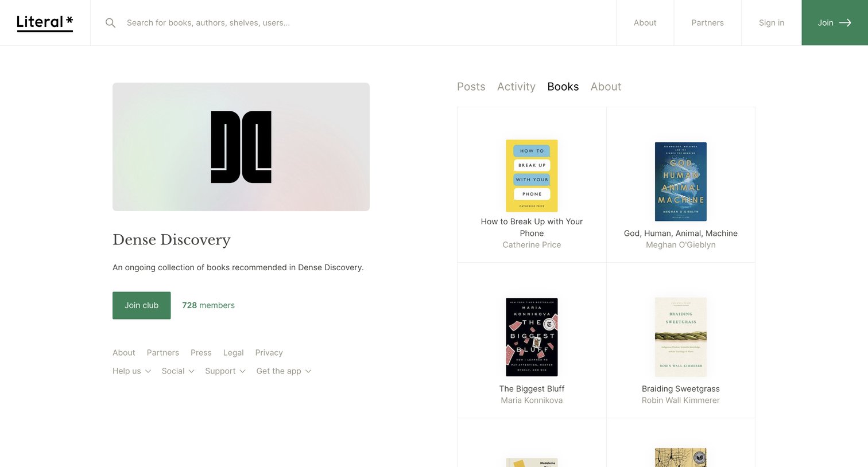Click Braiding Sweetgrass title text
This screenshot has width=868, height=467.
(x=681, y=389)
